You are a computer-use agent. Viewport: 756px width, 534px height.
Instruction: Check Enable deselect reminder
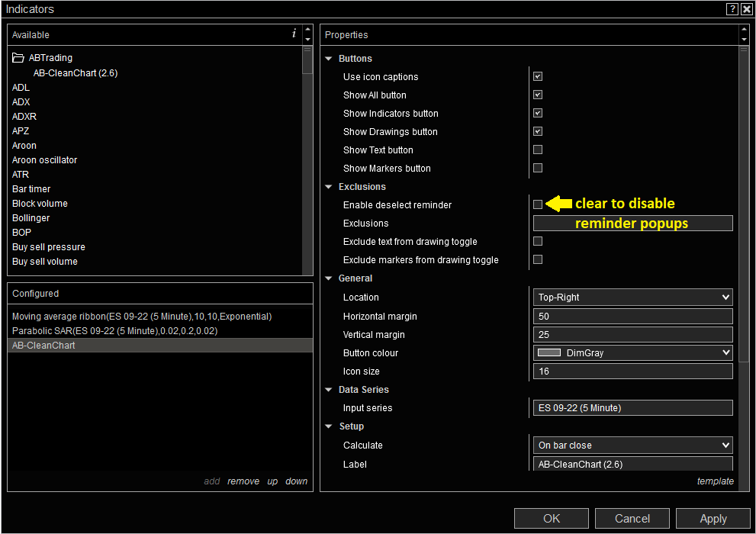point(538,204)
